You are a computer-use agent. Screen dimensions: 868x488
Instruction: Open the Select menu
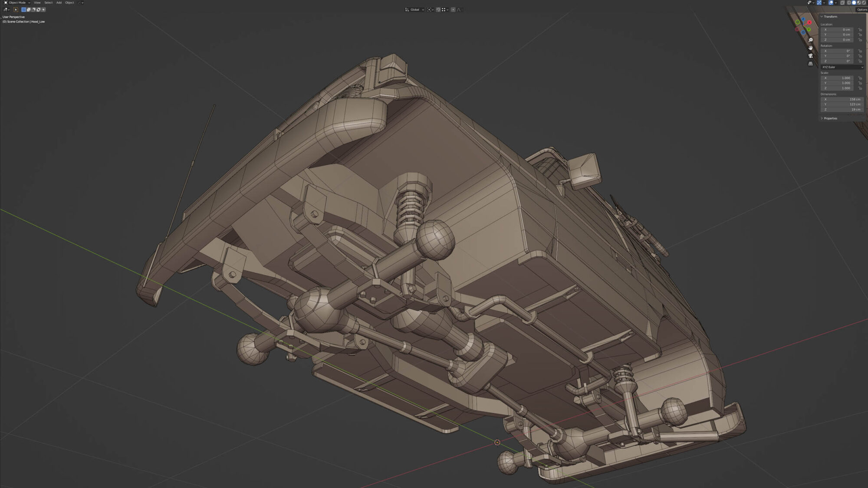click(x=49, y=3)
